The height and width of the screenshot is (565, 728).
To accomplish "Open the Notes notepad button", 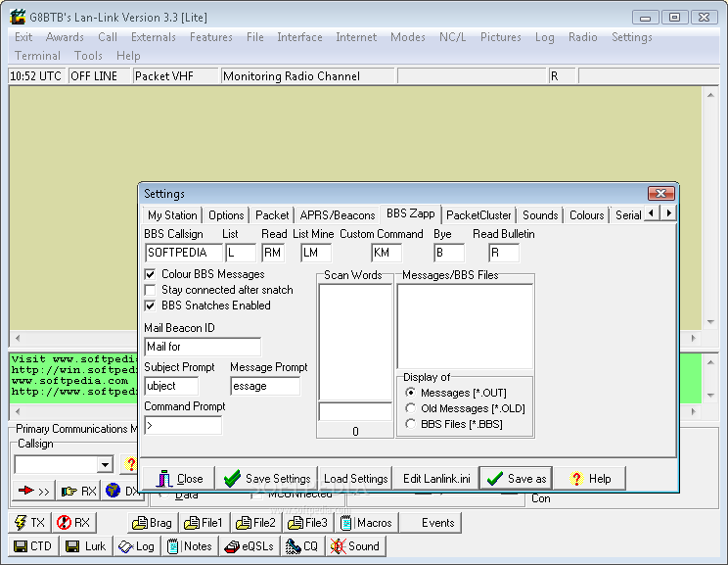I will [190, 546].
